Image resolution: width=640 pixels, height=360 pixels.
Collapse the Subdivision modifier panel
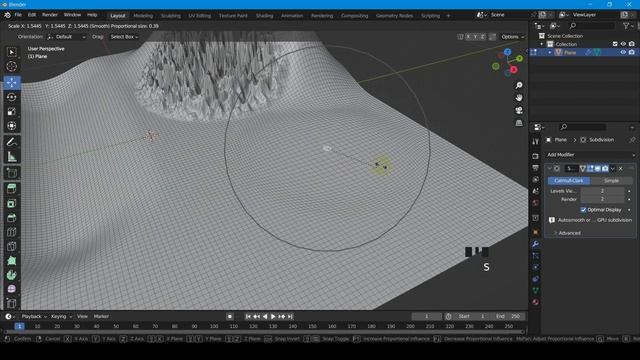click(549, 169)
